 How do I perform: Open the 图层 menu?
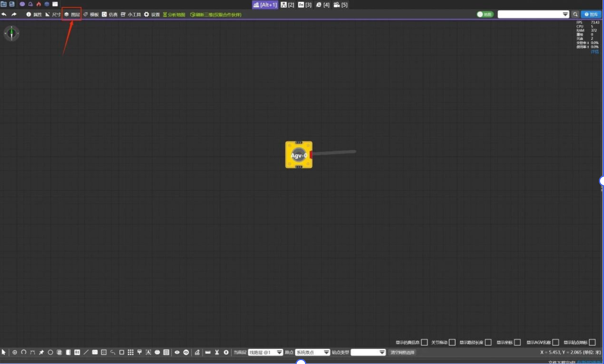click(72, 14)
